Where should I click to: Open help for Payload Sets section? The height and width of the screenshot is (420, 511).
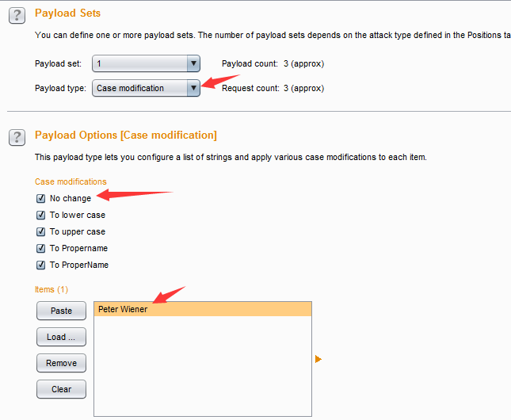coord(16,15)
